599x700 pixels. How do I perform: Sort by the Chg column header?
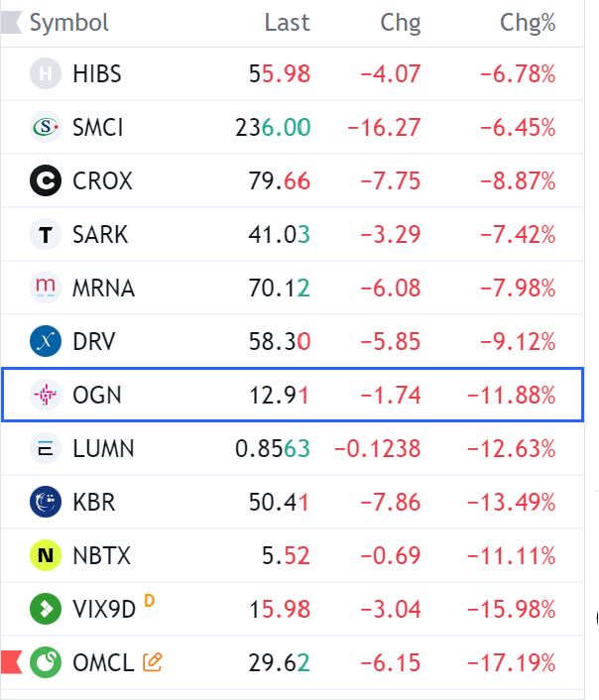coord(401,23)
